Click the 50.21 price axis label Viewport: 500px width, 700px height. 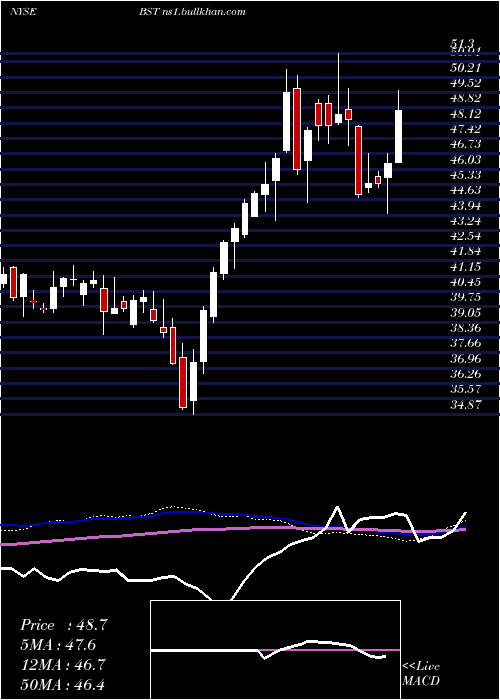point(466,68)
